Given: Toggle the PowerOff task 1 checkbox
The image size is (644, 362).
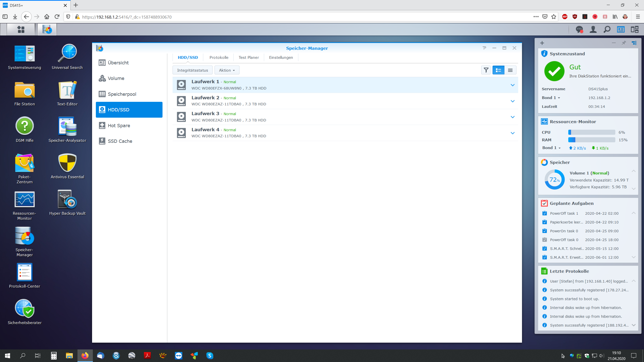Looking at the screenshot, I should pyautogui.click(x=545, y=213).
